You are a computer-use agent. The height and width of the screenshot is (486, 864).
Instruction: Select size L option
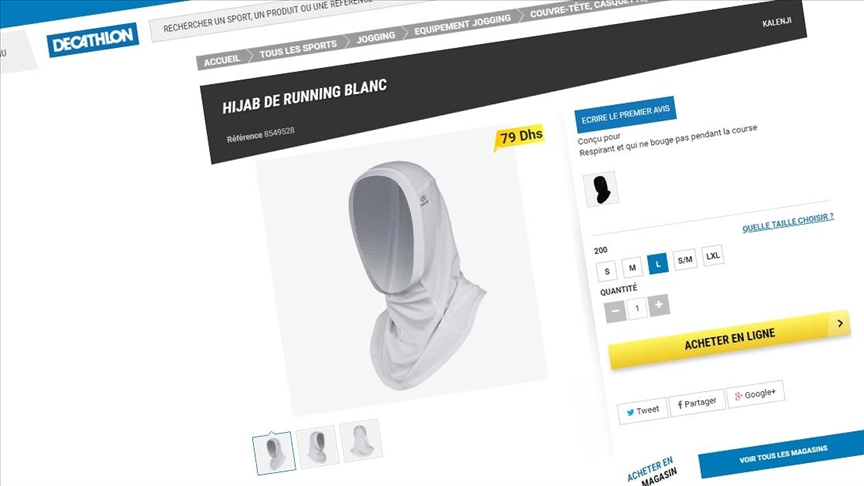pyautogui.click(x=658, y=264)
